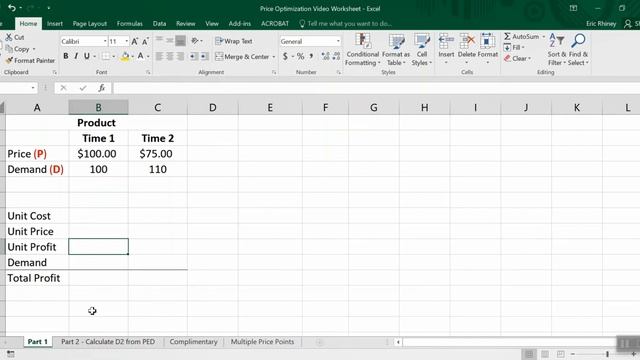Image resolution: width=640 pixels, height=360 pixels.
Task: Click the Decrease Indent icon
Action: (193, 56)
